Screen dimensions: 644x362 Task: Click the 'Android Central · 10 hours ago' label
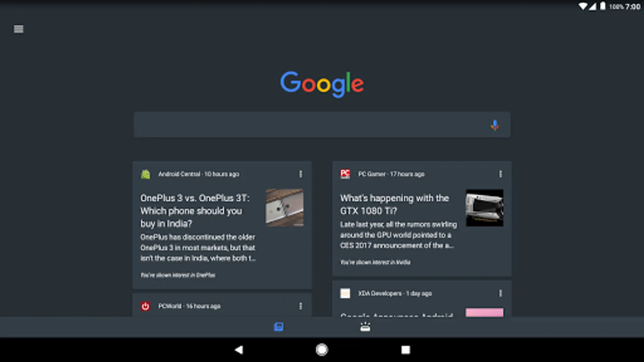[x=199, y=174]
